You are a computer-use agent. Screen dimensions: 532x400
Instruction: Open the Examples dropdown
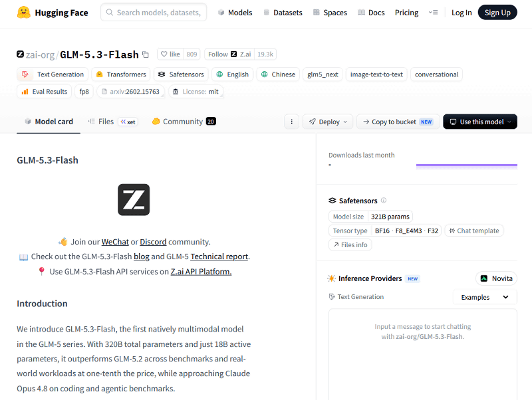[x=485, y=297]
